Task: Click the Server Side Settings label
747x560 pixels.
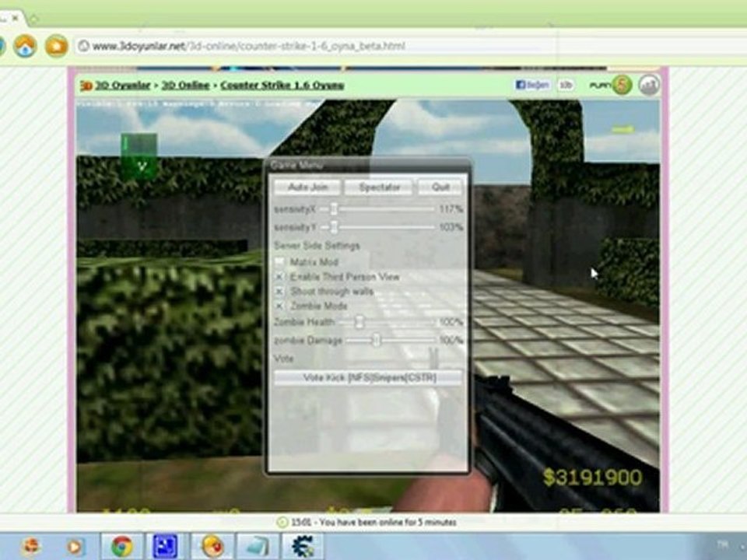Action: (317, 246)
